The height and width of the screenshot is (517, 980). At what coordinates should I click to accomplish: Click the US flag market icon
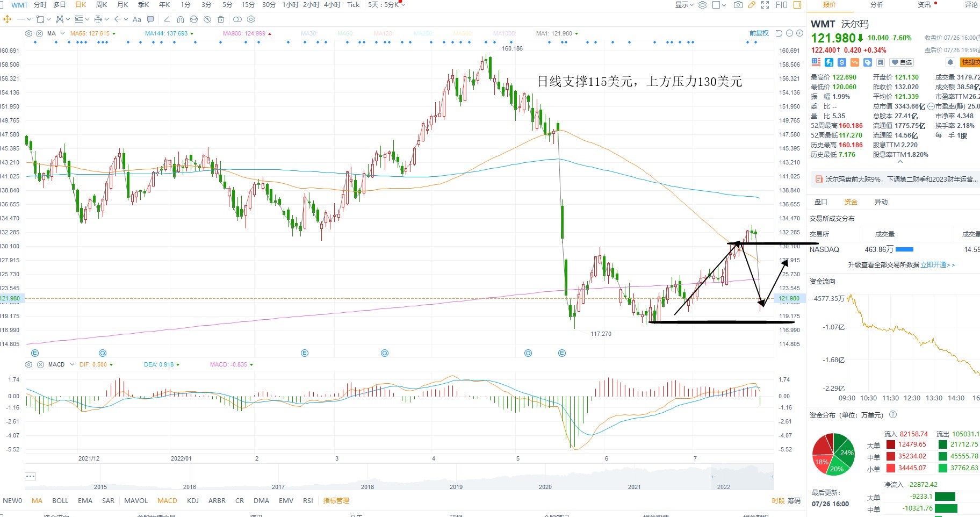(816, 62)
